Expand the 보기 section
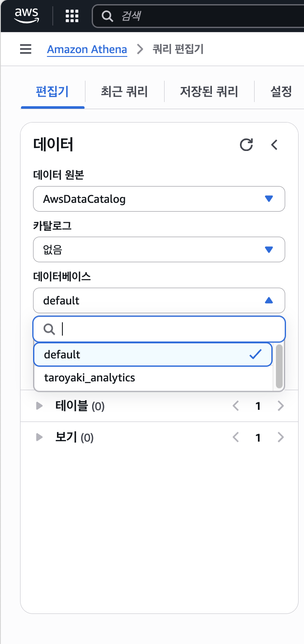Image resolution: width=304 pixels, height=644 pixels. click(40, 437)
